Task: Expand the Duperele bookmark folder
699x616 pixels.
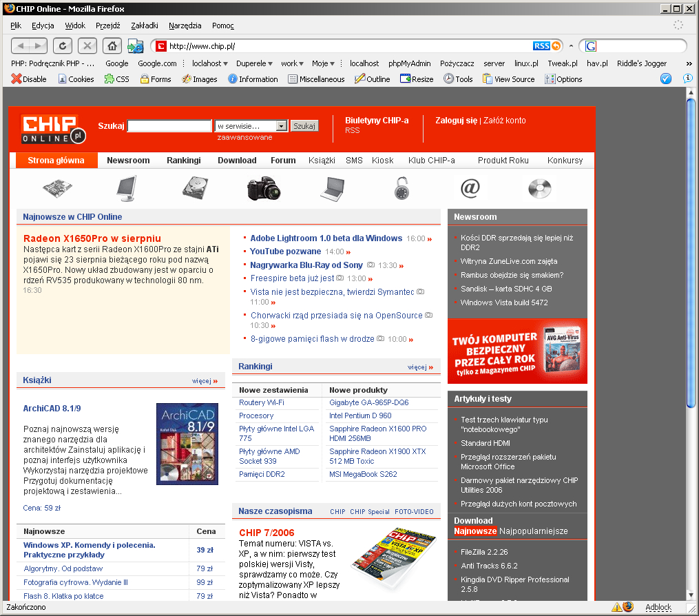Action: pyautogui.click(x=254, y=63)
